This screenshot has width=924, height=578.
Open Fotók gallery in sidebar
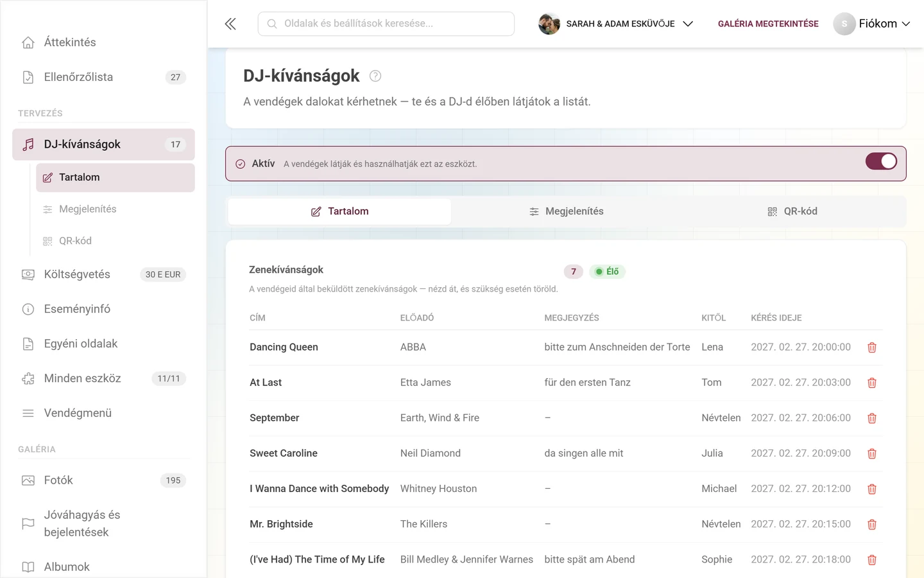tap(103, 480)
